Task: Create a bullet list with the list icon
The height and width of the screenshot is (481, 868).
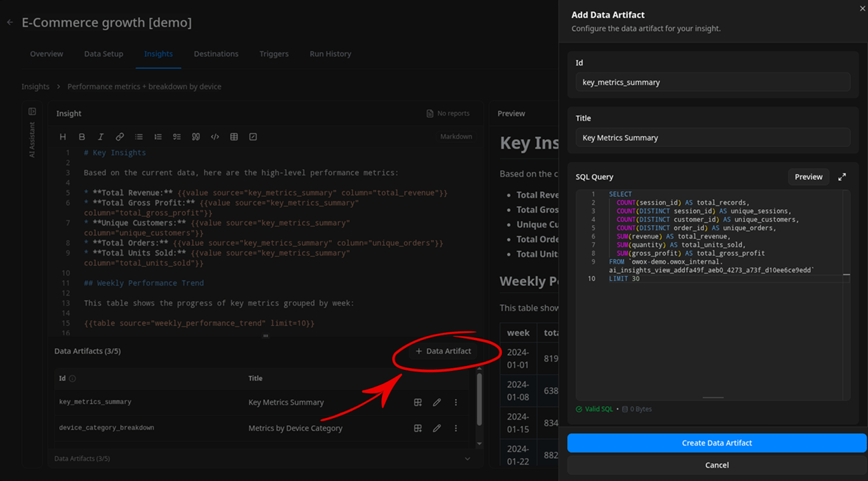Action: tap(139, 136)
